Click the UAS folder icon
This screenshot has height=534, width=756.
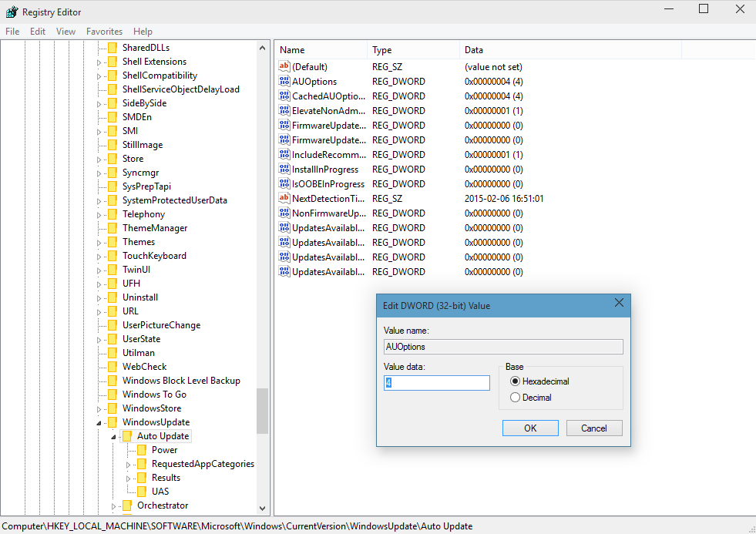[142, 492]
